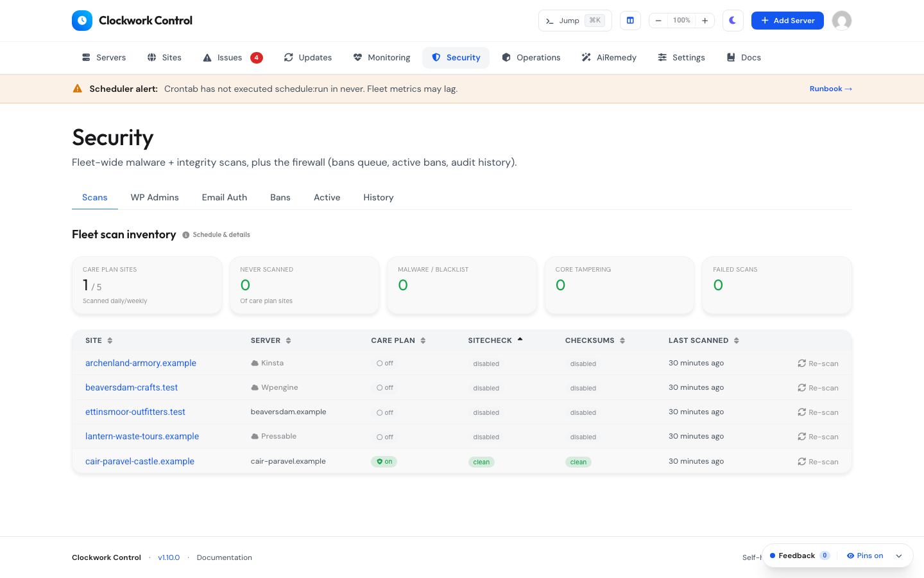924x578 pixels.
Task: Open the Operations section
Action: [531, 58]
